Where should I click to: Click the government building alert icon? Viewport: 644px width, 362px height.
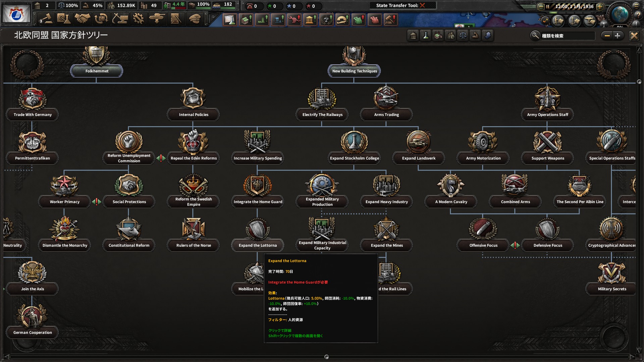point(310,20)
